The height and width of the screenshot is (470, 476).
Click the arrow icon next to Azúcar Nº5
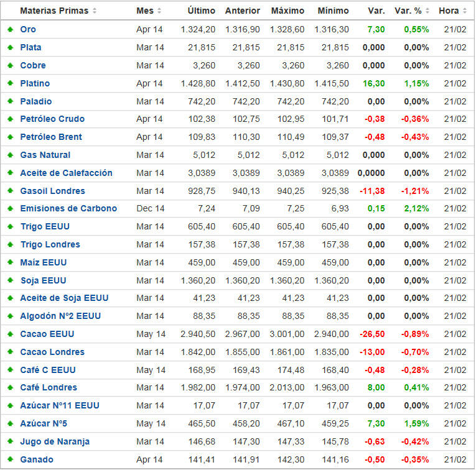point(10,423)
